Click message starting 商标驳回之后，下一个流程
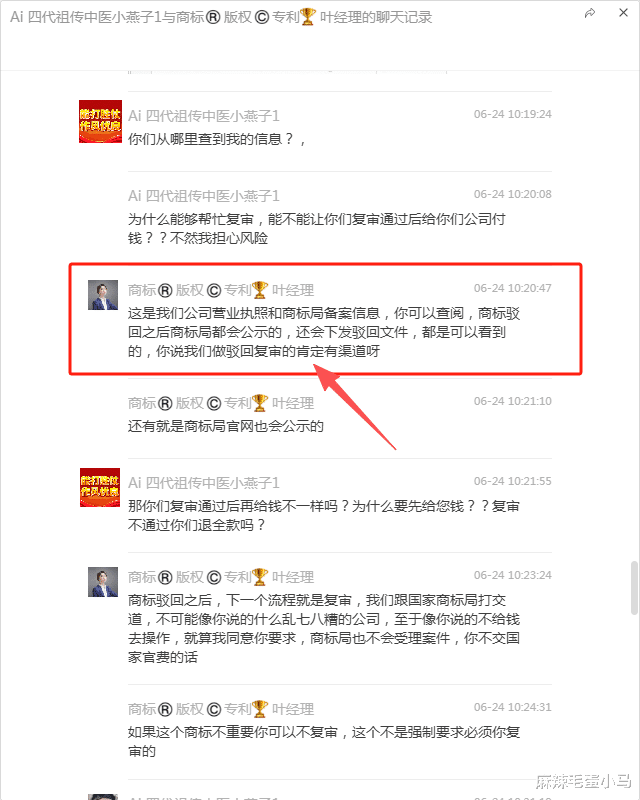The width and height of the screenshot is (640, 800). click(324, 629)
